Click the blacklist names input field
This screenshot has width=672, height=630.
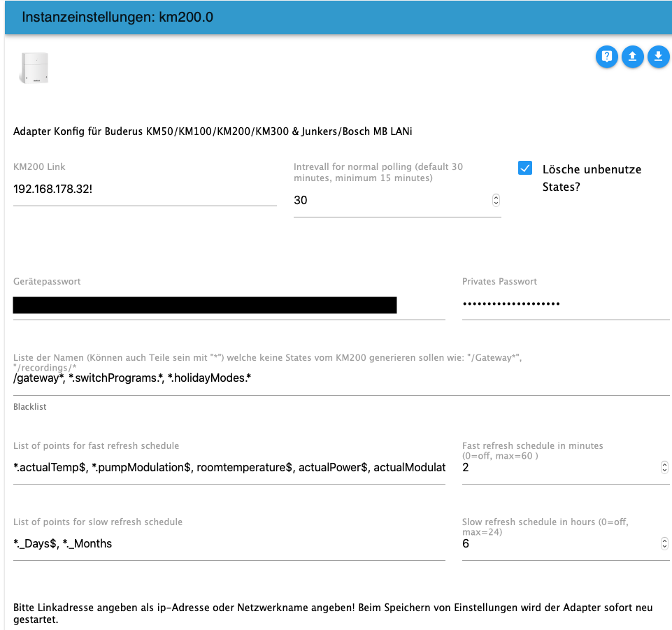[341, 378]
